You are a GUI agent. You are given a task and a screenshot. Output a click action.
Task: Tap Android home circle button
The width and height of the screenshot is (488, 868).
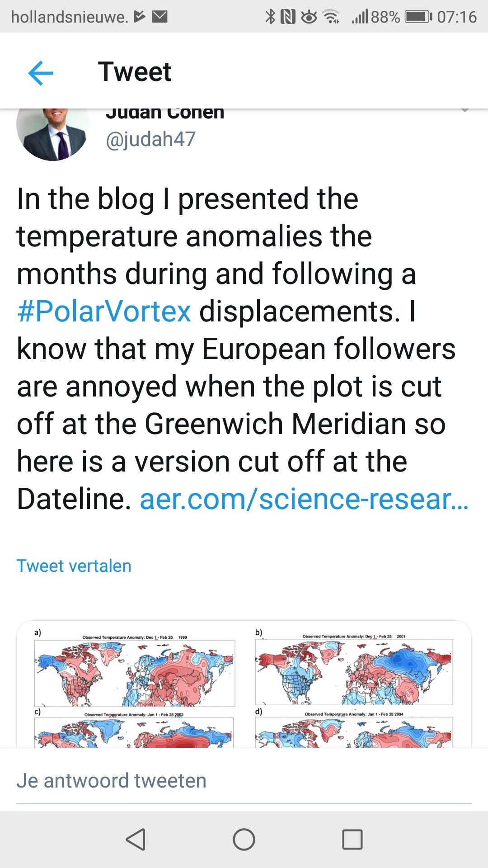244,840
